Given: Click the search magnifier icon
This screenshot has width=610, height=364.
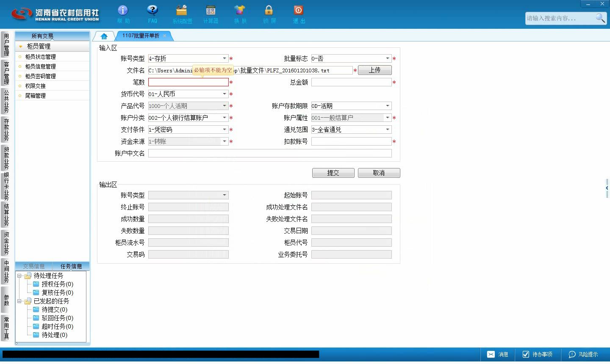Looking at the screenshot, I should pyautogui.click(x=600, y=18).
